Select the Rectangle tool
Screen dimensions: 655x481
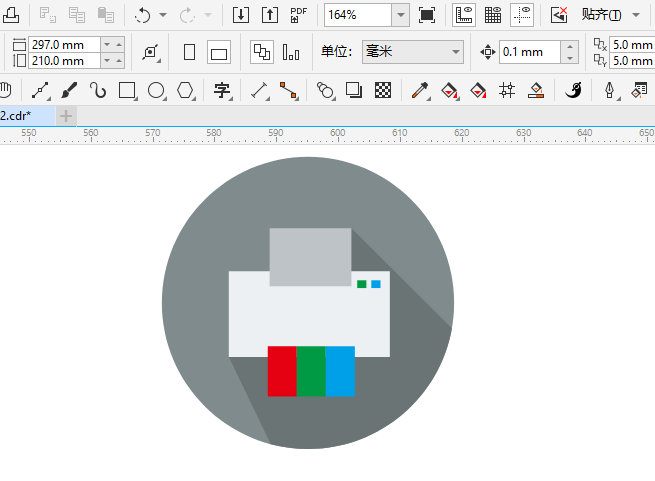[127, 91]
